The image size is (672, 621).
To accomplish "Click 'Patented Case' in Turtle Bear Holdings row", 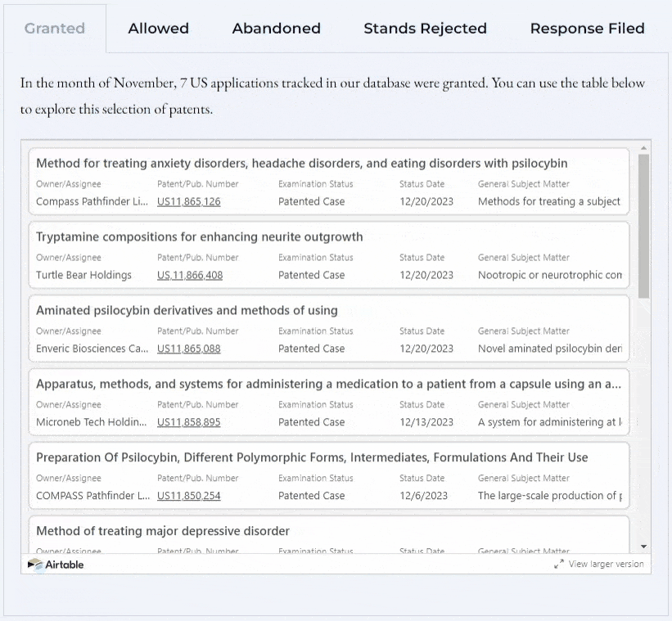I will 312,275.
